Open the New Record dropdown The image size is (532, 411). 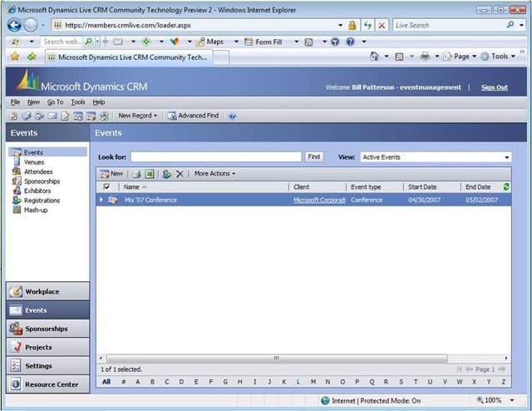pyautogui.click(x=138, y=116)
